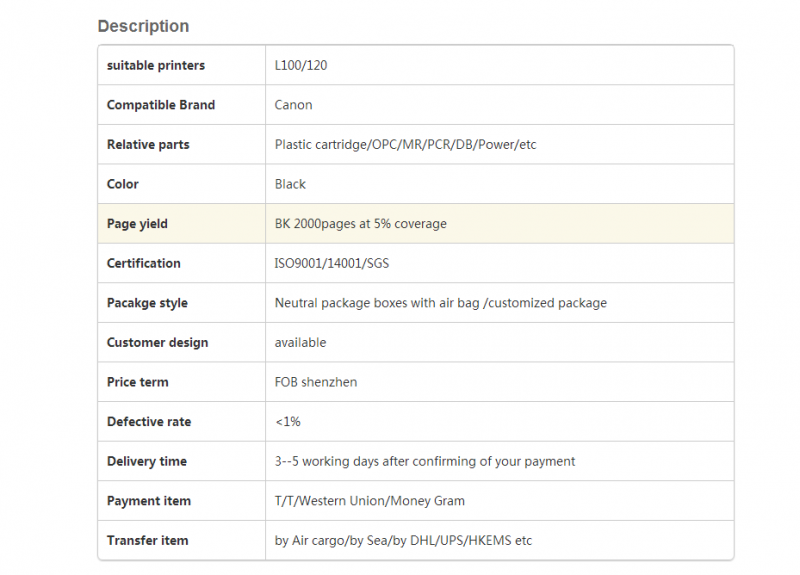This screenshot has width=800, height=575.
Task: Select the 'Payment item' label
Action: [x=148, y=501]
